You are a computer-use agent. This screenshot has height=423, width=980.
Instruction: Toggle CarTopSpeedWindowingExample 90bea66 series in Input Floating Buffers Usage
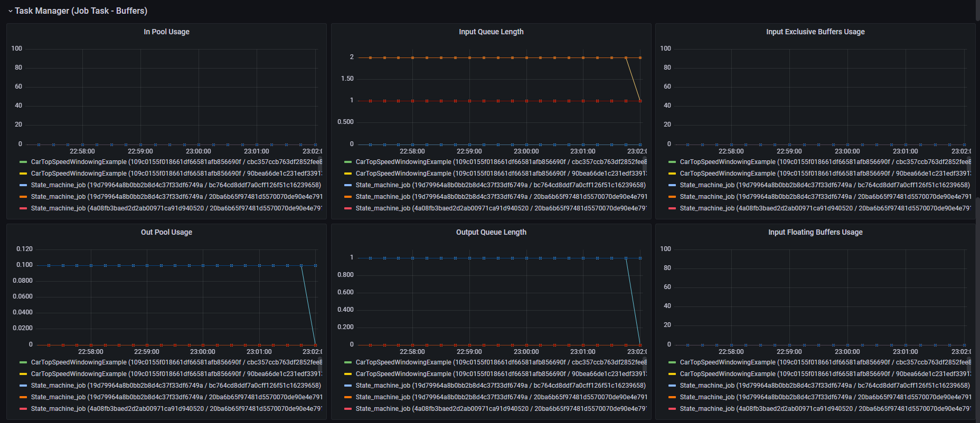coord(825,374)
